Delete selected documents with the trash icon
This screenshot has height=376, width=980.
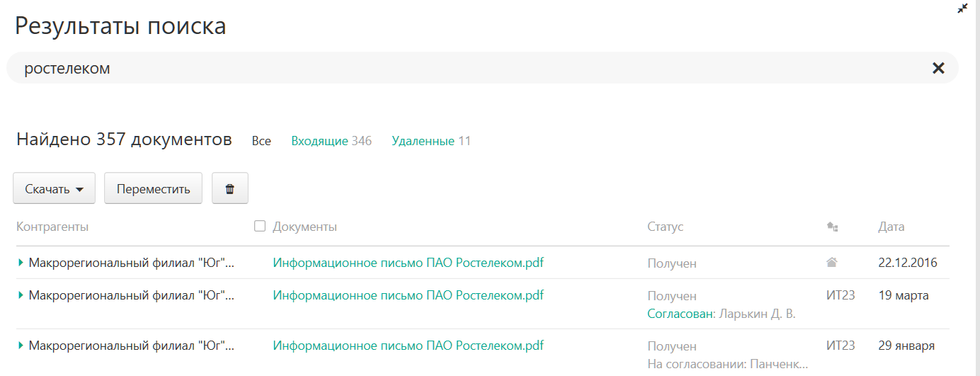click(x=230, y=189)
